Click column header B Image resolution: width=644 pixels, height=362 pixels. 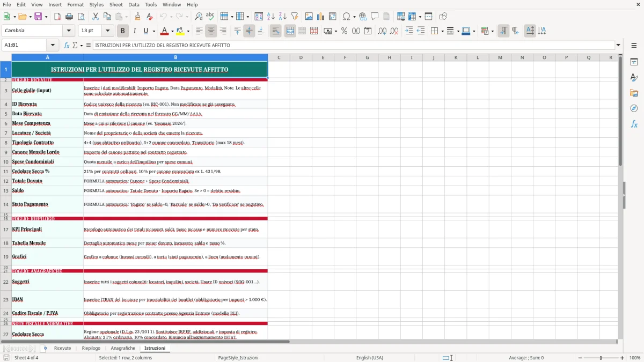click(175, 57)
